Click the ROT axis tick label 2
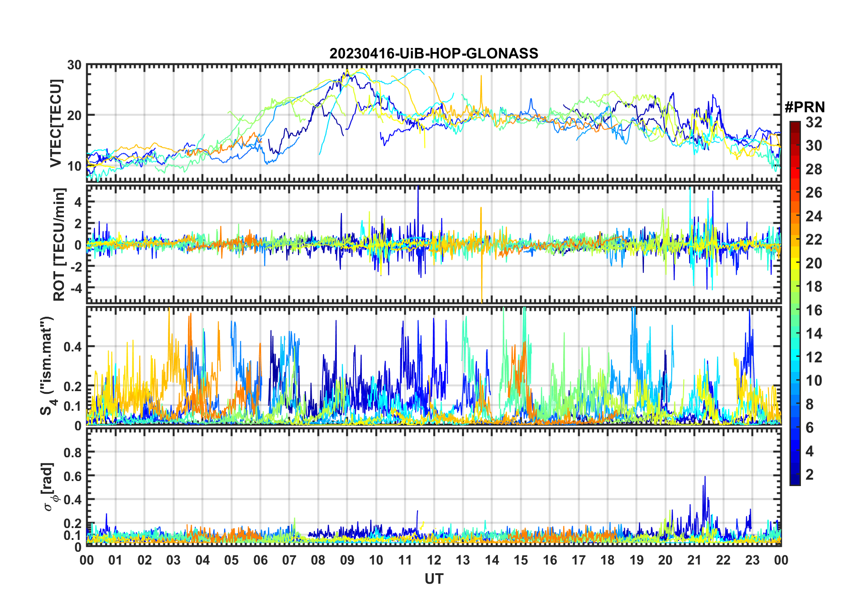This screenshot has width=868, height=607. (x=78, y=223)
